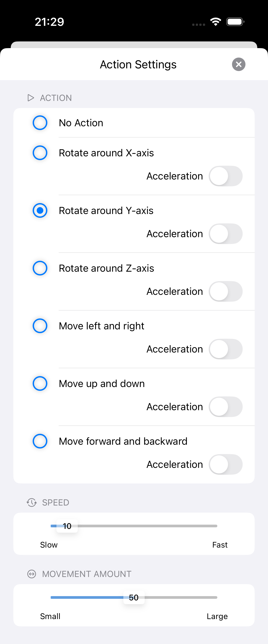Switch on Acceleration for Move up and down
Viewport: 268px width, 644px height.
226,407
